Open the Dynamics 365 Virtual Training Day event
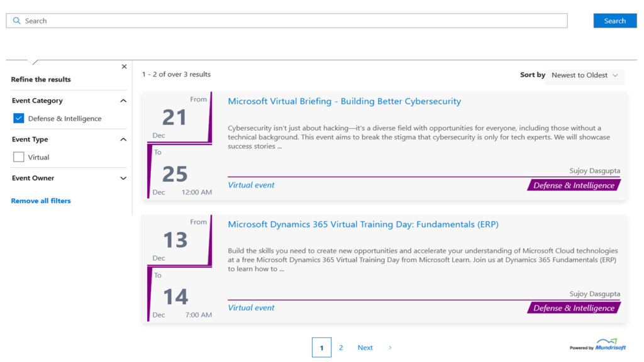The image size is (644, 362). pyautogui.click(x=363, y=224)
